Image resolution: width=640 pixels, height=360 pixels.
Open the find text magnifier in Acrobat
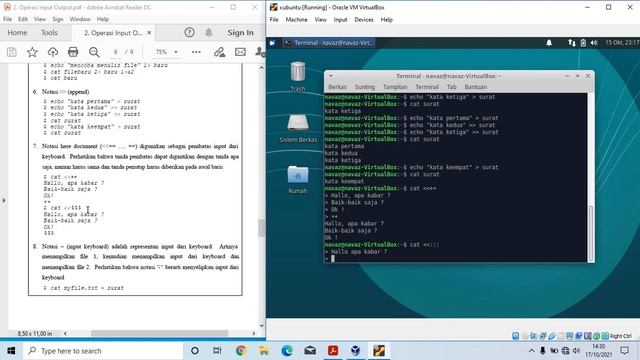(94, 52)
